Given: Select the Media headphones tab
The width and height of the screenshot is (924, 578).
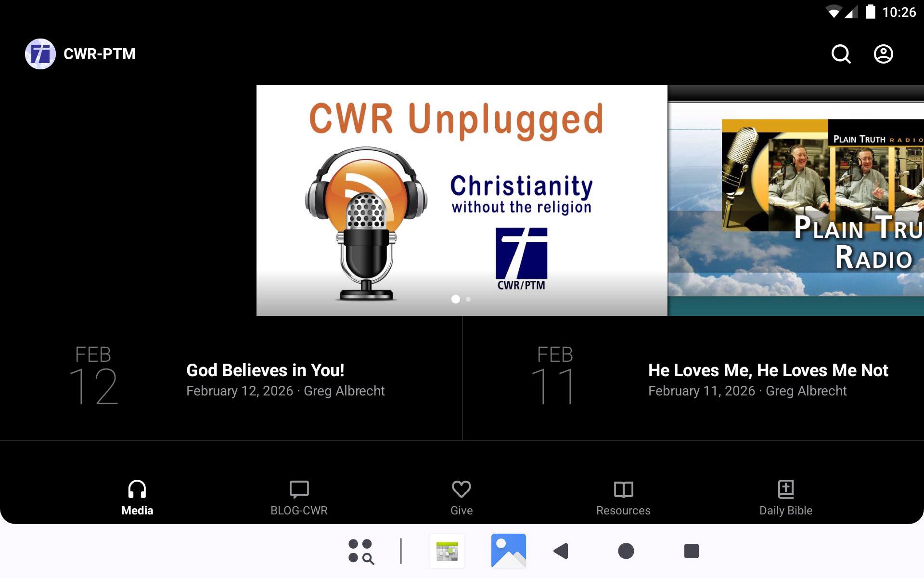Looking at the screenshot, I should [x=137, y=498].
